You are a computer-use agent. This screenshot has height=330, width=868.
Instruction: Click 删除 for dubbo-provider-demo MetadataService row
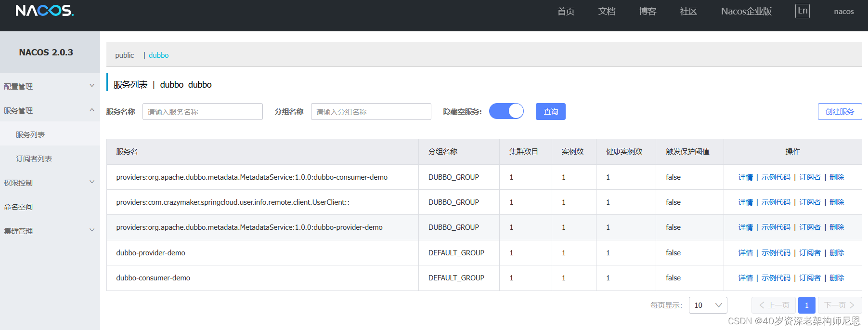tap(837, 227)
